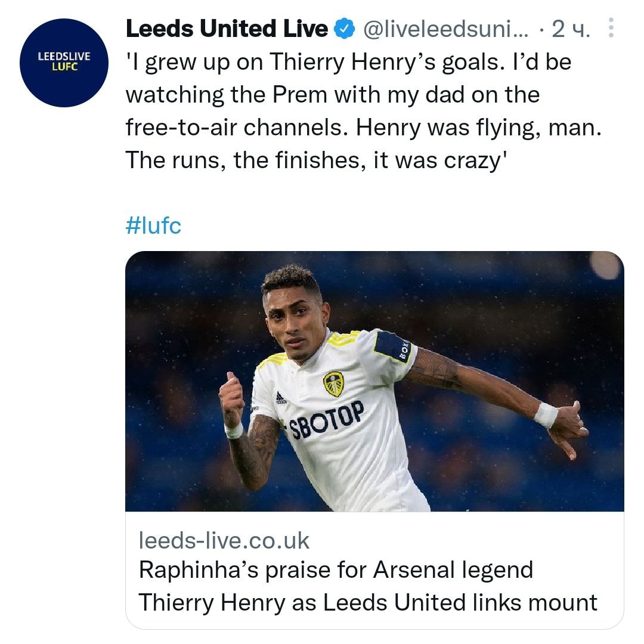644x644 pixels.
Task: Visit the leeds-live.co.uk domain link
Action: click(224, 540)
